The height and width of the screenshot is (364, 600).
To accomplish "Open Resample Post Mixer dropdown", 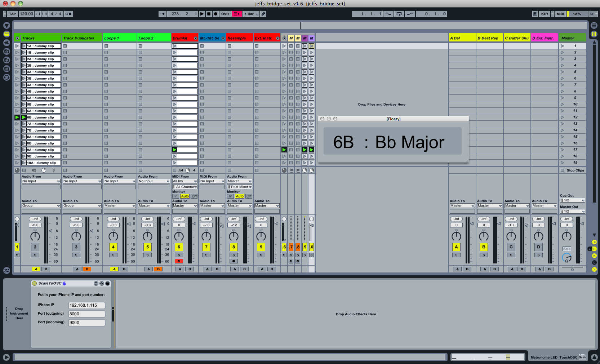I will pos(240,187).
